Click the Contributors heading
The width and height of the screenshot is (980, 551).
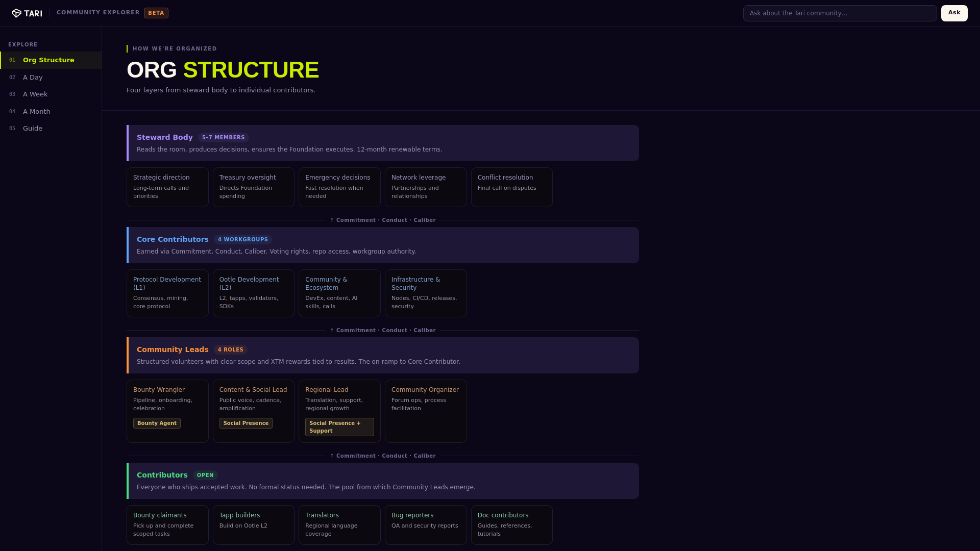(x=162, y=475)
